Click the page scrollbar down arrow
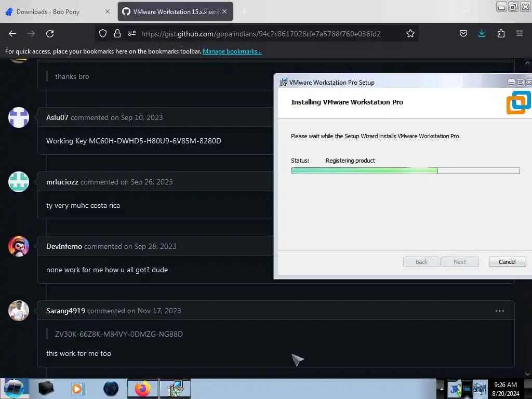The width and height of the screenshot is (532, 399). click(527, 374)
